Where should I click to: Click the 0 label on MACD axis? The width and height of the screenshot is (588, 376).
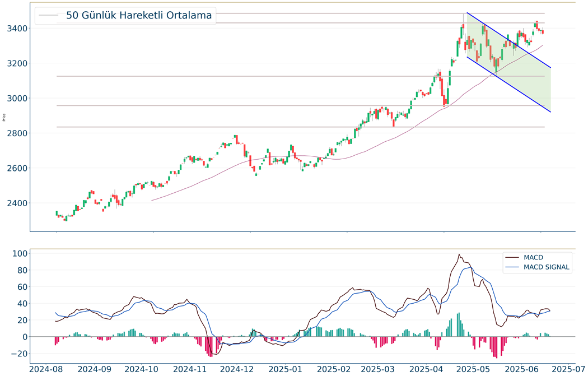(x=25, y=337)
